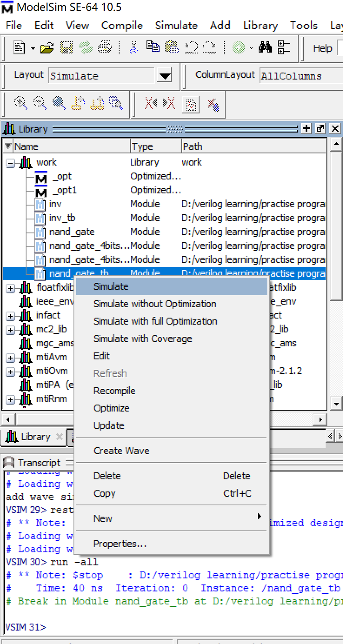
Task: Click the Zoom Out magnifier icon
Action: (40, 103)
